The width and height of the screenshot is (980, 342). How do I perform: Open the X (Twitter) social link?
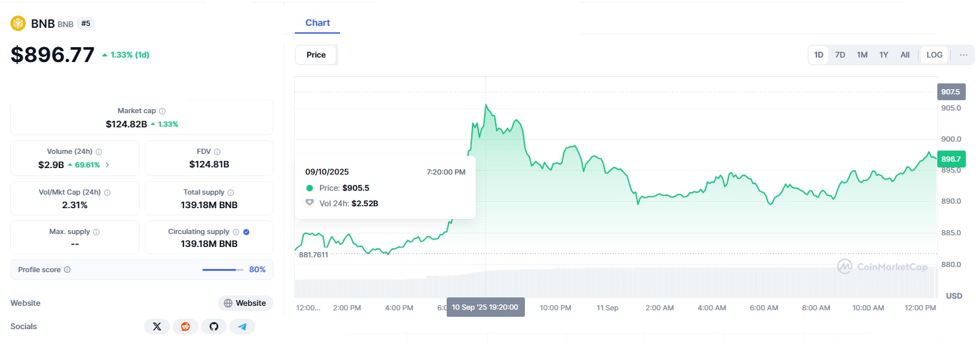(156, 326)
